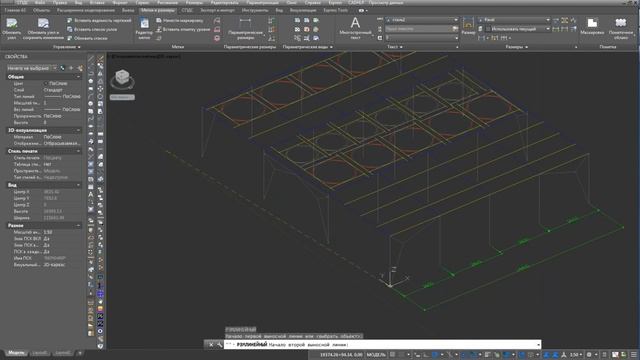Screen dimensions: 640x360
Task: Click 'Нанести маркировку' in Метки panel
Action: click(180, 20)
